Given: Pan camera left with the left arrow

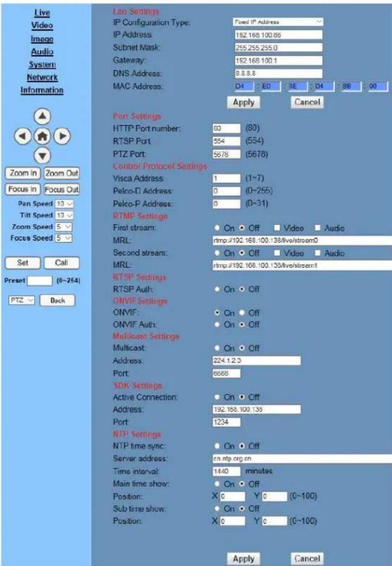Looking at the screenshot, I should pos(23,136).
